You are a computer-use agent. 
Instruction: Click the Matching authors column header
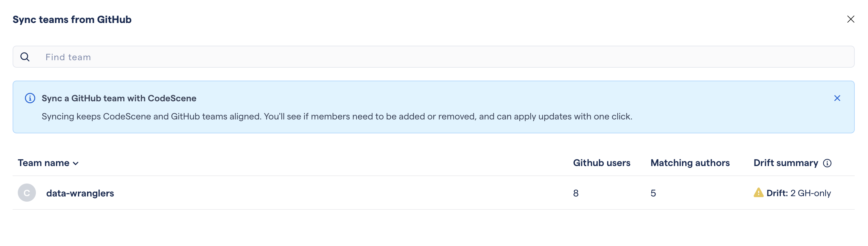pyautogui.click(x=690, y=163)
